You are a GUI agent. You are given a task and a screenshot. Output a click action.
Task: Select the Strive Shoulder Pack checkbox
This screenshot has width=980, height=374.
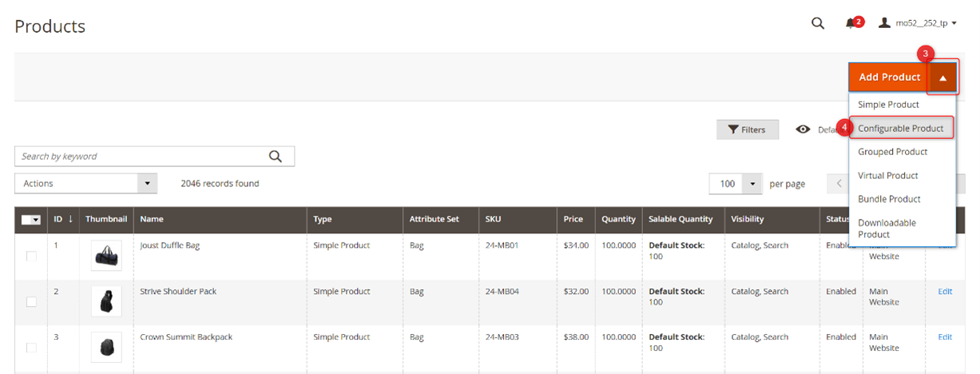click(32, 302)
